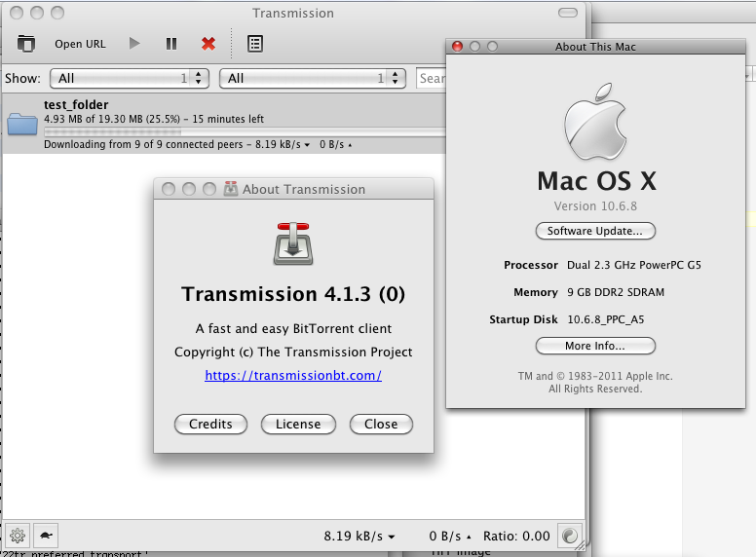The width and height of the screenshot is (756, 557).
Task: Open the gear options menu in the status bar
Action: tap(18, 536)
